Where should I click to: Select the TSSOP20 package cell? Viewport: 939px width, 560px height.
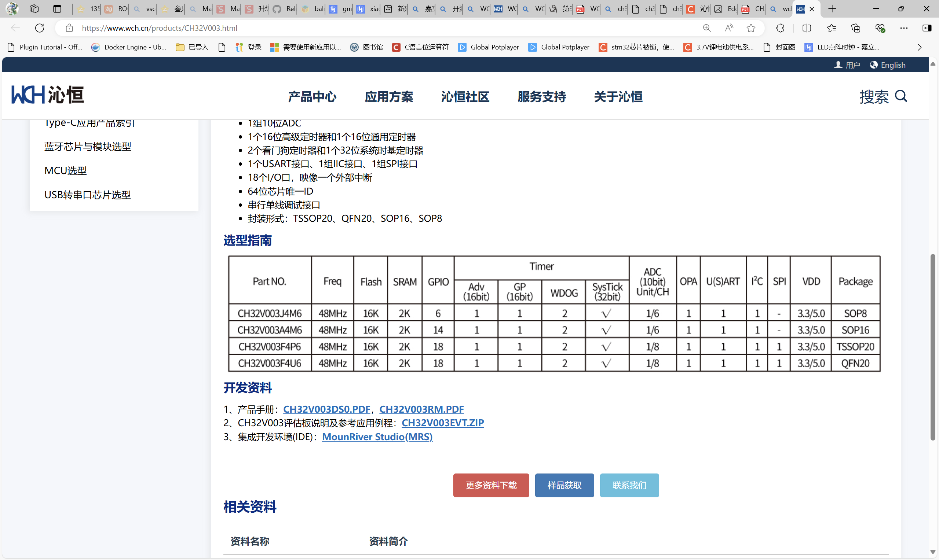pyautogui.click(x=855, y=346)
